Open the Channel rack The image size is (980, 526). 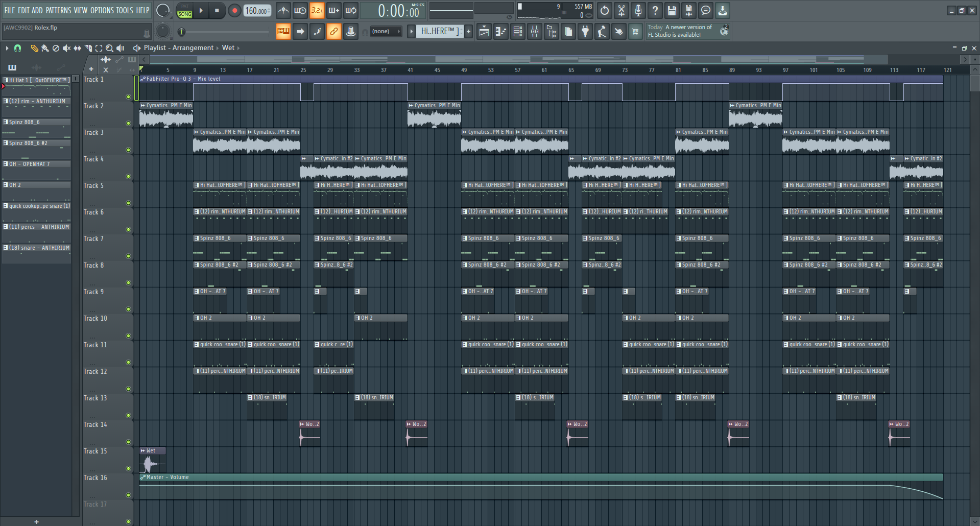point(518,32)
